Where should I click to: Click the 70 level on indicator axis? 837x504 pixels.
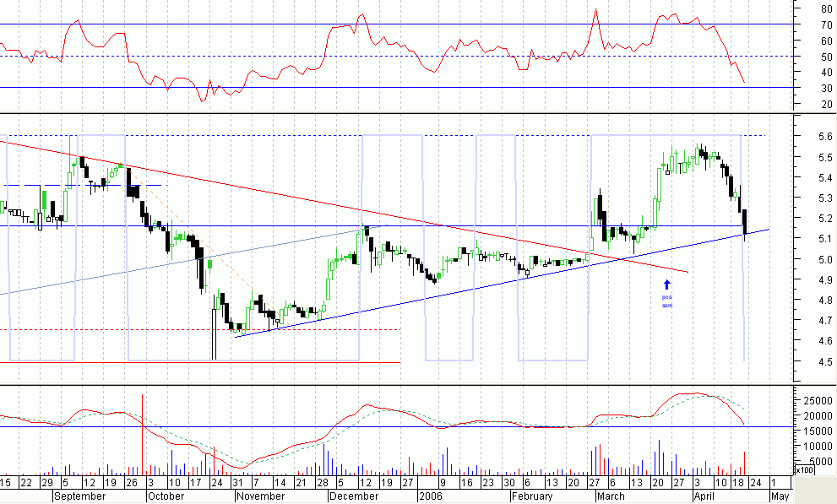827,24
